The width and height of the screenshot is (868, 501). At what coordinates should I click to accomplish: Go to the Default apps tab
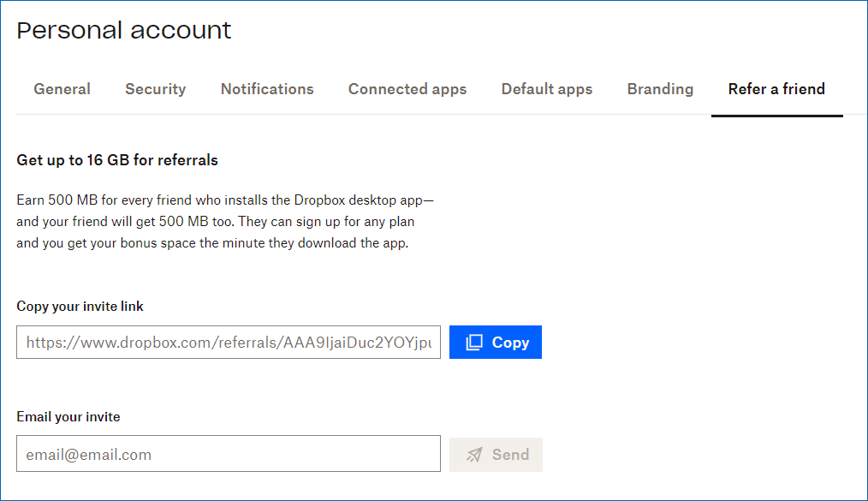point(547,89)
